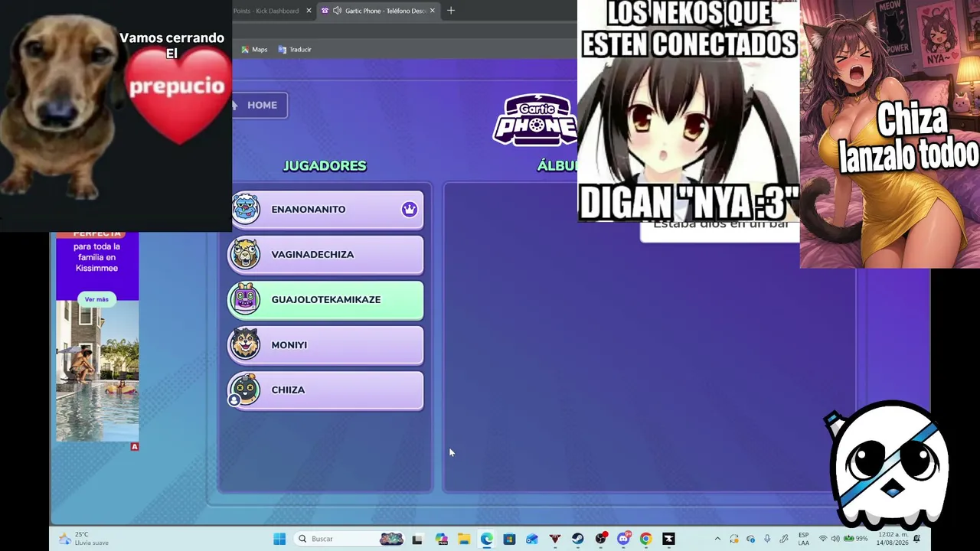Open a new browser tab

pos(451,11)
